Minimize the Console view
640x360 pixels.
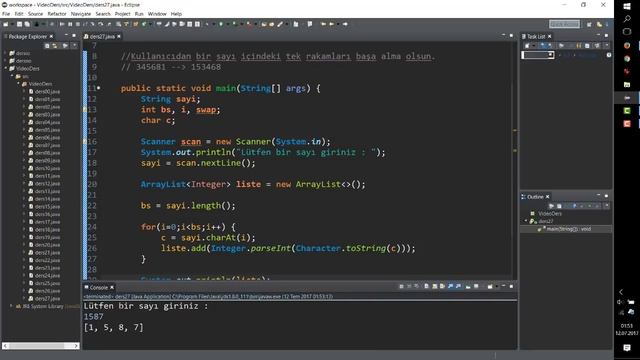click(x=503, y=286)
